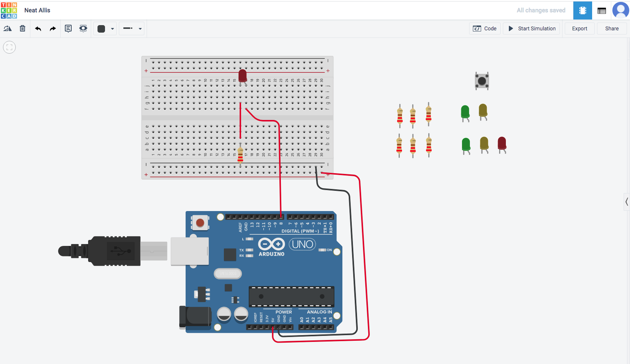Open the user profile avatar

pos(621,10)
